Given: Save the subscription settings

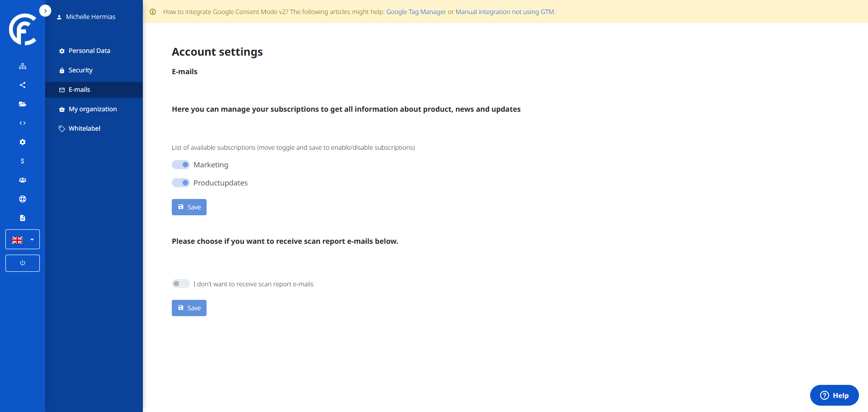Looking at the screenshot, I should coord(189,207).
